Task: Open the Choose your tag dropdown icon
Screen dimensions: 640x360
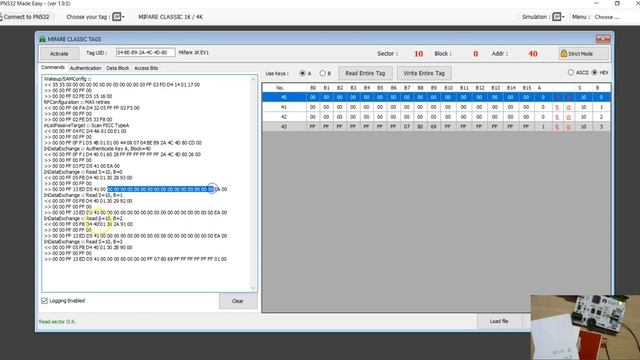Action: tap(118, 17)
